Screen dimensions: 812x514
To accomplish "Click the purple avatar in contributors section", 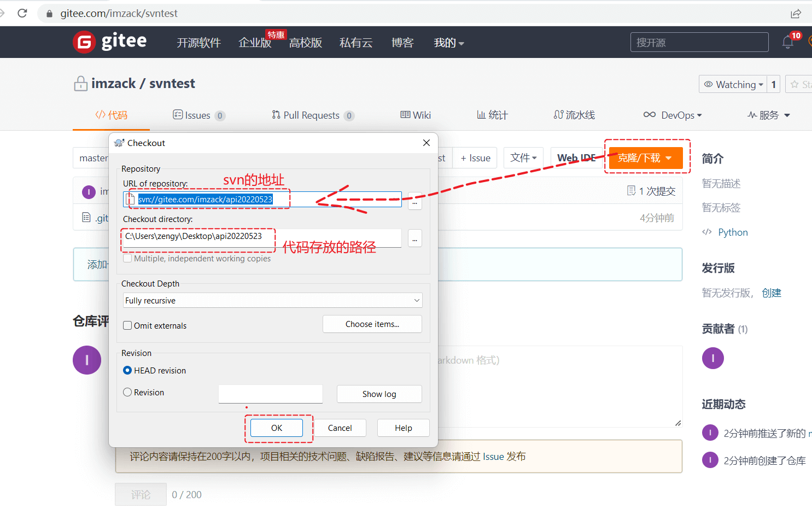I will 712,358.
